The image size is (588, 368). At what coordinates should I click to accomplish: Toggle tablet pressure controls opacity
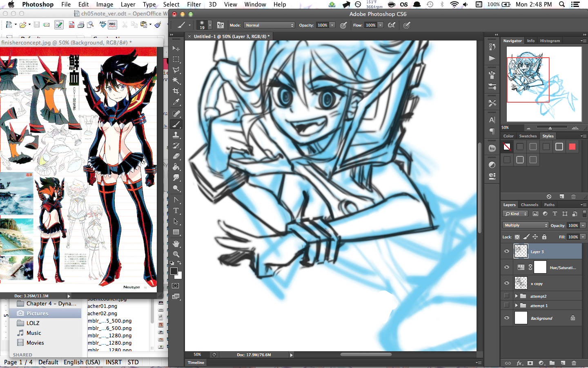click(x=343, y=25)
